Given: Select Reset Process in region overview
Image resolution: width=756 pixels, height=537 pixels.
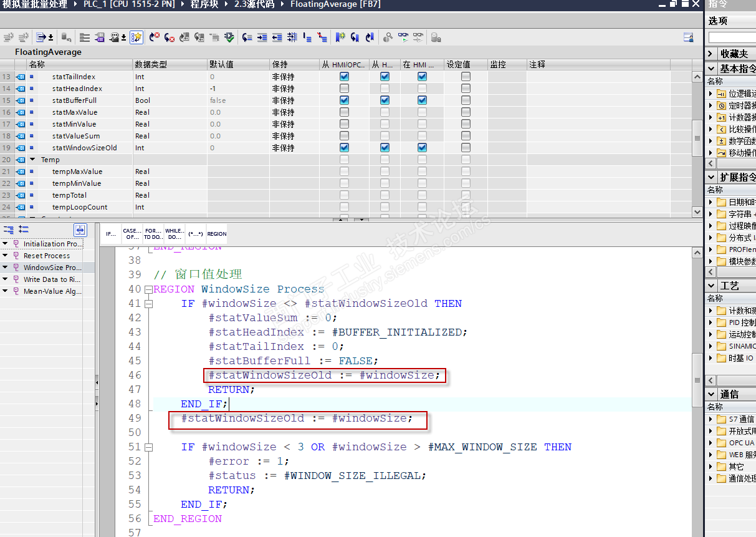Looking at the screenshot, I should click(x=46, y=256).
